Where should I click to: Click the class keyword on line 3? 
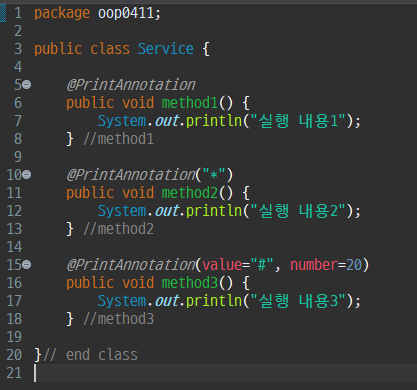[110, 49]
